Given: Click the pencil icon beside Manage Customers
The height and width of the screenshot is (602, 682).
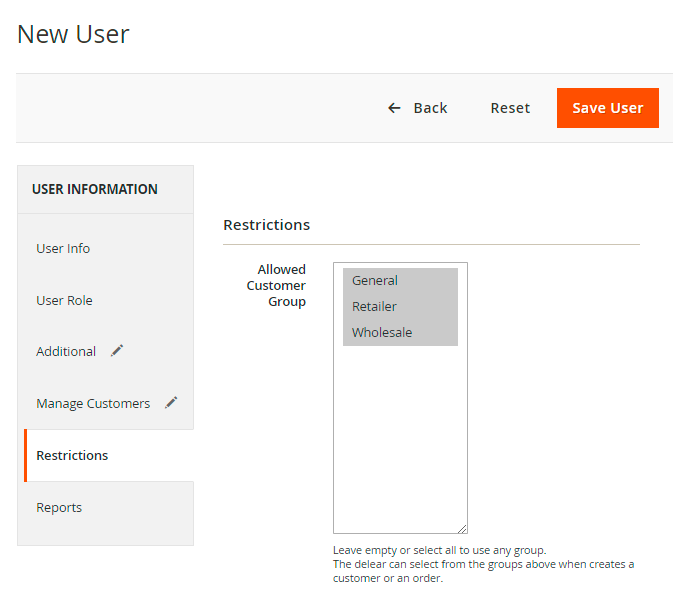Looking at the screenshot, I should pyautogui.click(x=171, y=403).
